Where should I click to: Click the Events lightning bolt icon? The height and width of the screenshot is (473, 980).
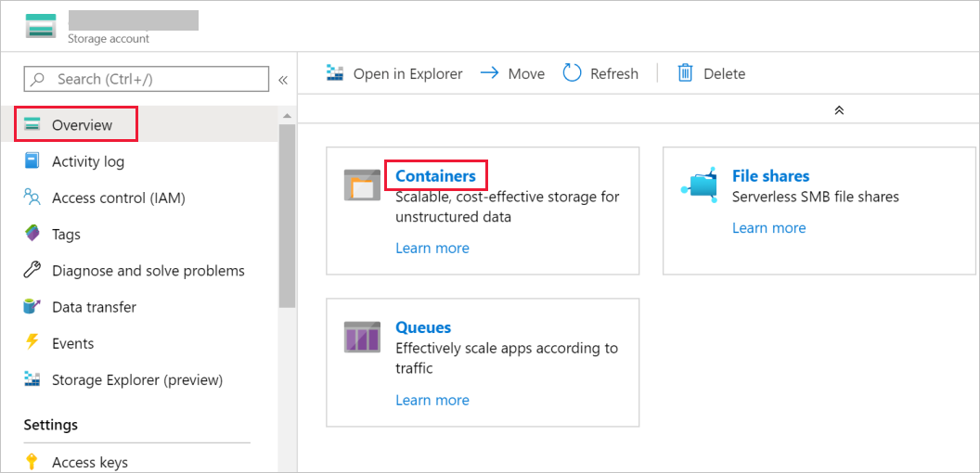point(32,342)
